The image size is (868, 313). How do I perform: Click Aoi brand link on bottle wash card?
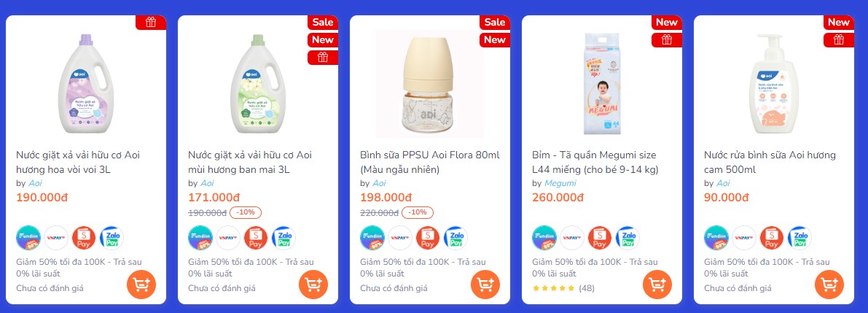[723, 183]
